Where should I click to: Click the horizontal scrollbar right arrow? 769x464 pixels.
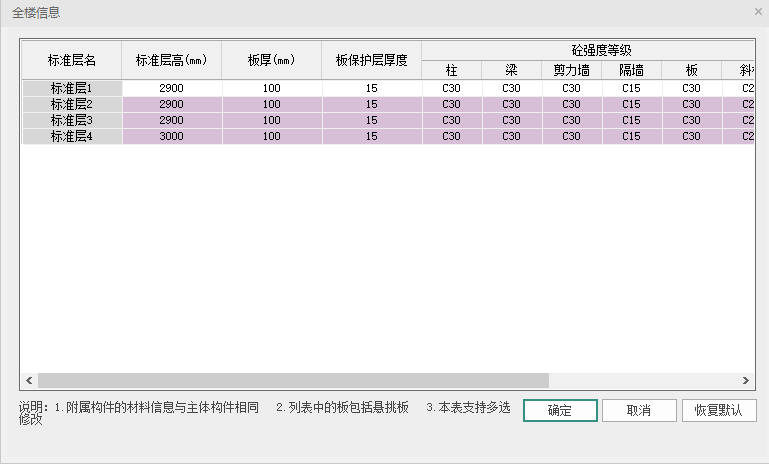745,381
